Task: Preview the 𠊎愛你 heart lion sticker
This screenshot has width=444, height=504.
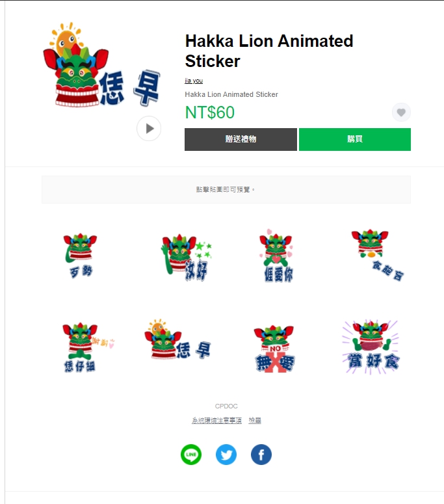Action: (277, 256)
